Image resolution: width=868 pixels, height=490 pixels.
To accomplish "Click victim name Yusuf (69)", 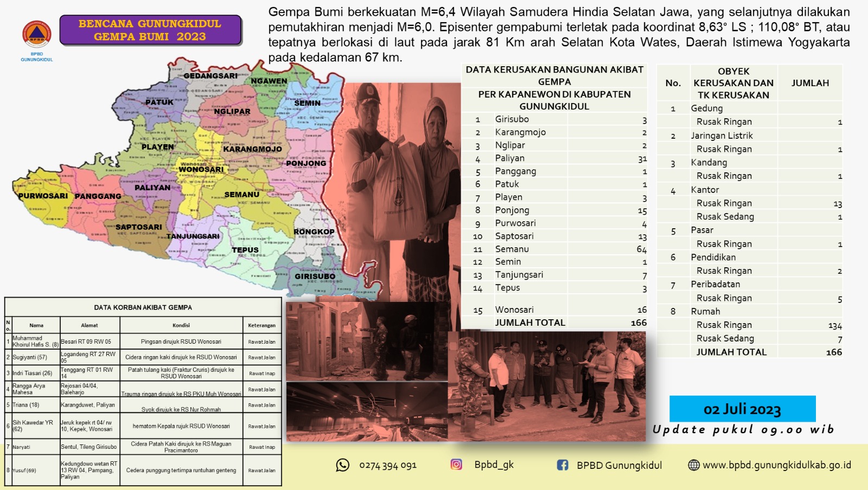I will point(24,470).
